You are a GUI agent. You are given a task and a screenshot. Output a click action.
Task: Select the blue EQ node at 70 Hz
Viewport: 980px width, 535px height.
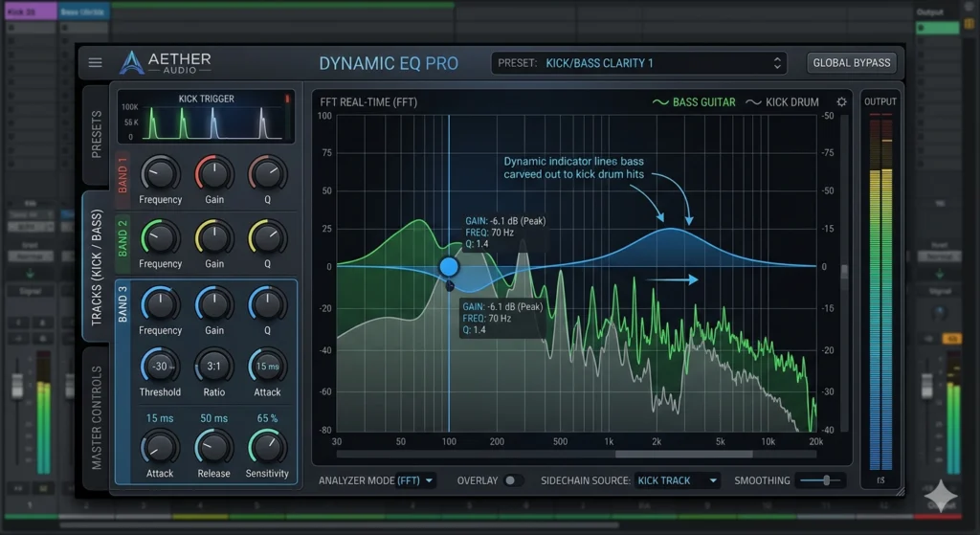coord(449,267)
